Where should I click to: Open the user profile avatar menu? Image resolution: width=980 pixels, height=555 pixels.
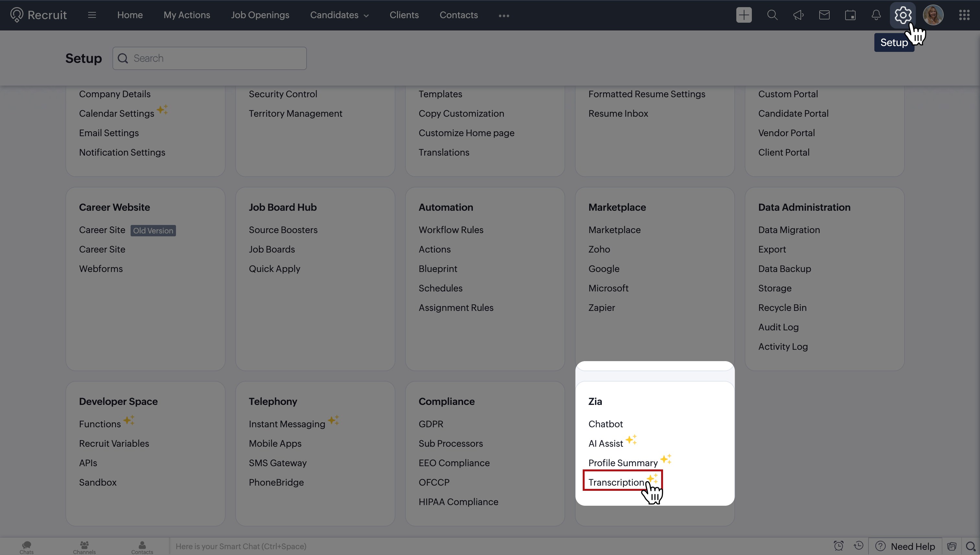click(x=933, y=15)
